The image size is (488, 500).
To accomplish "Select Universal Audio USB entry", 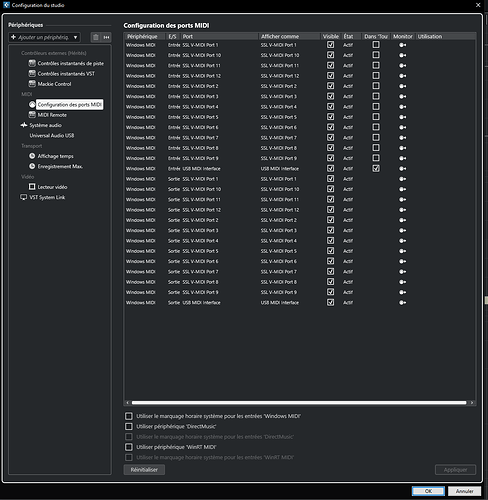I will 52,135.
